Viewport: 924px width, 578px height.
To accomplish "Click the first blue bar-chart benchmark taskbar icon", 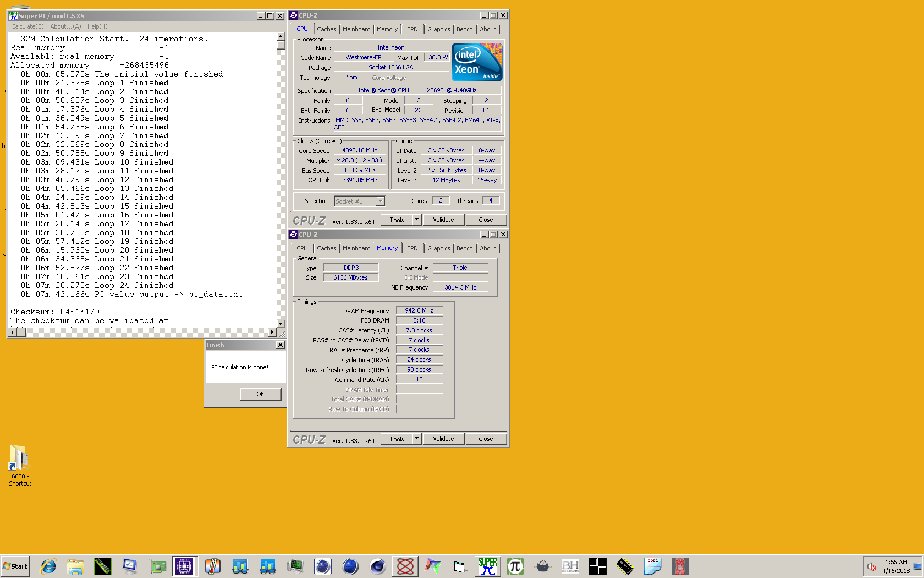I will pyautogui.click(x=240, y=566).
